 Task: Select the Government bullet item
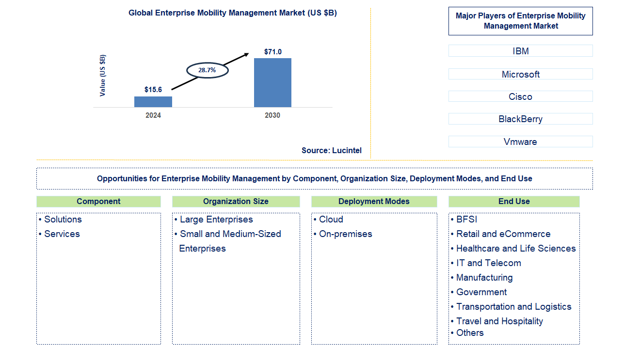tap(479, 292)
